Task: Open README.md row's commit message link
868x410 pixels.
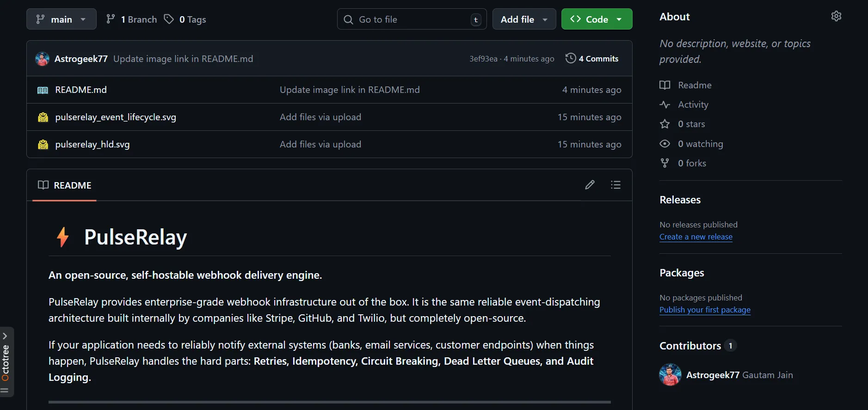Action: tap(350, 90)
